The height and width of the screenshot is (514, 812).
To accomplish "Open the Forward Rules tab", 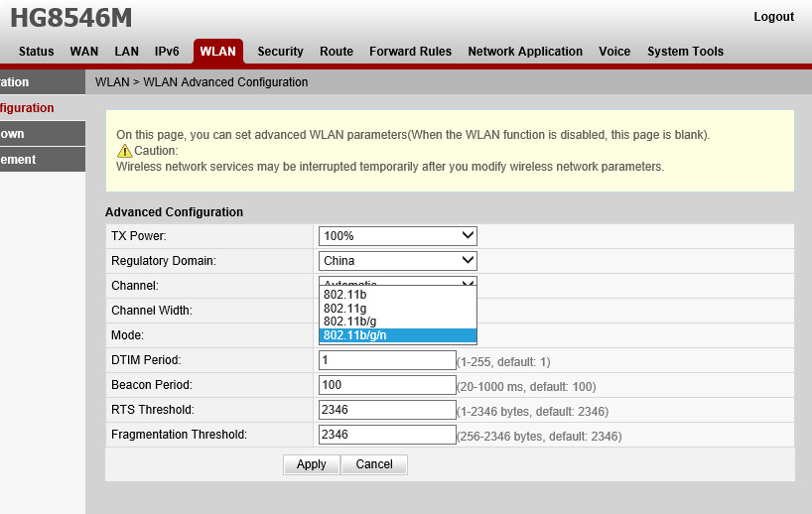I will click(x=410, y=52).
